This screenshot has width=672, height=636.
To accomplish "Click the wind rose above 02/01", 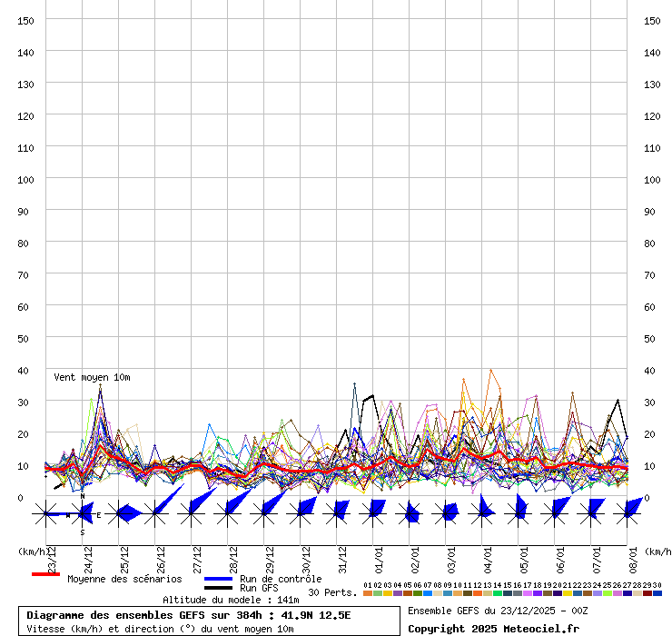I will tap(410, 513).
